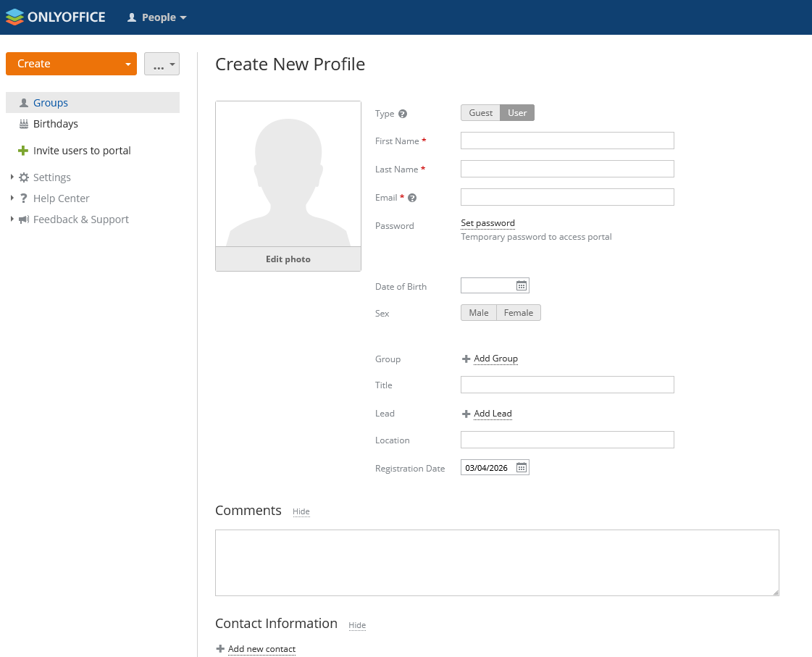Viewport: 812px width, 657px height.
Task: Click the help icon next to Email
Action: point(412,198)
